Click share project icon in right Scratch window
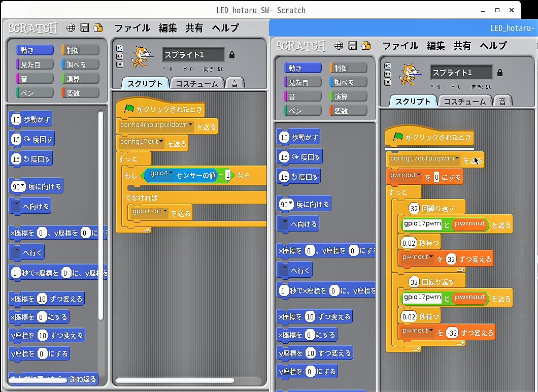 (x=366, y=46)
